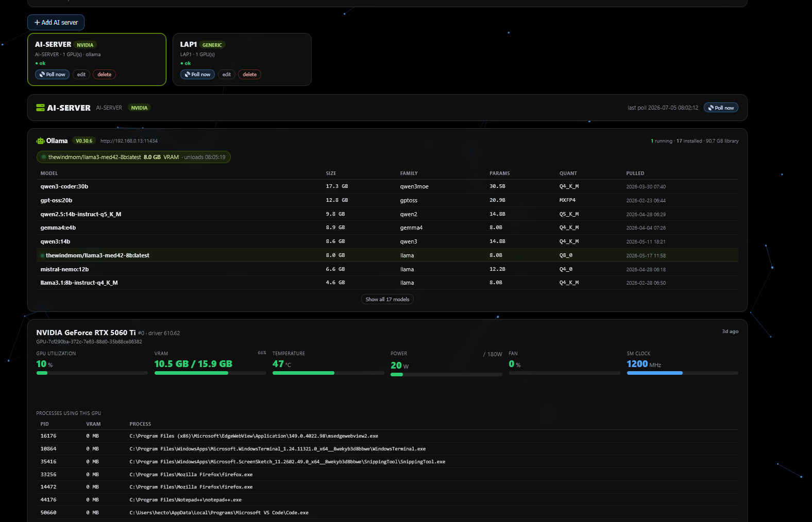812x522 pixels.
Task: Click the GPU UUID text
Action: pos(89,342)
